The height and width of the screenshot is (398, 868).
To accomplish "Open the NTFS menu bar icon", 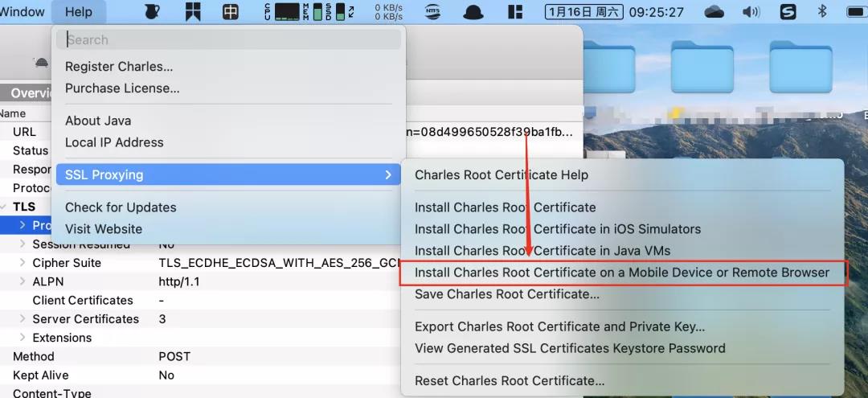I will pyautogui.click(x=433, y=11).
